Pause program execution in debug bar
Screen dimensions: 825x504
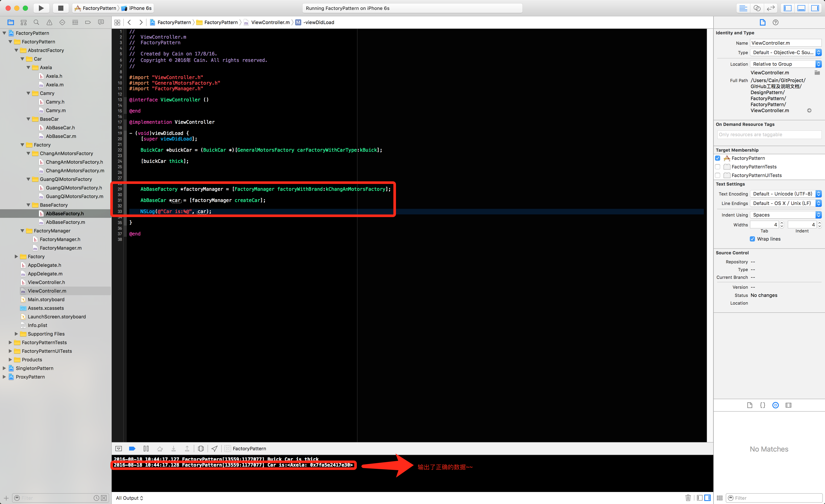[x=146, y=448]
